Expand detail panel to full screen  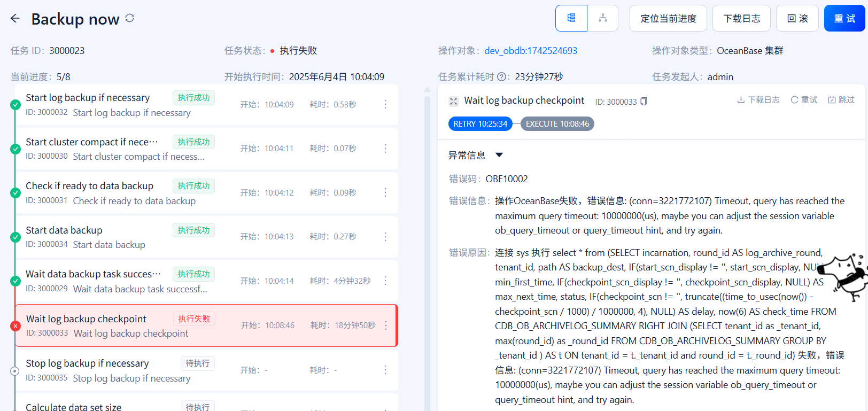coord(453,101)
